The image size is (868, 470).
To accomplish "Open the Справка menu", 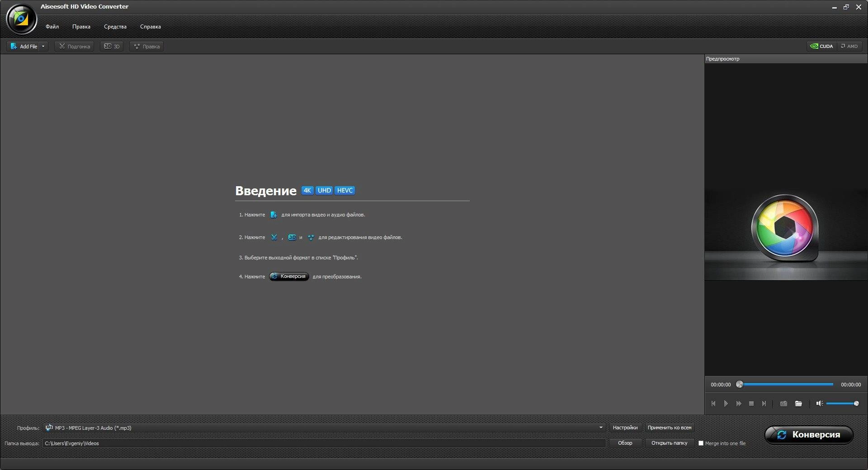I will click(151, 27).
